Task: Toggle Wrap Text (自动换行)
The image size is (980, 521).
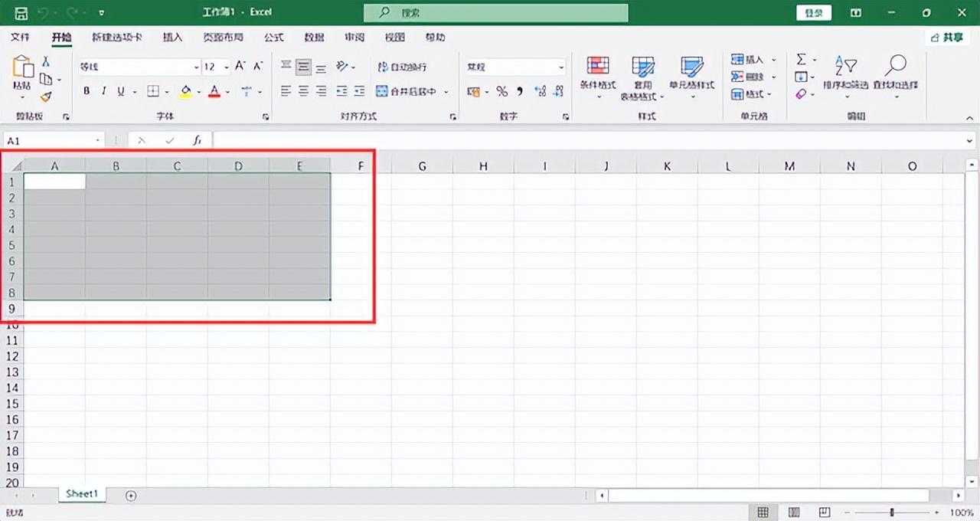Action: pos(402,67)
